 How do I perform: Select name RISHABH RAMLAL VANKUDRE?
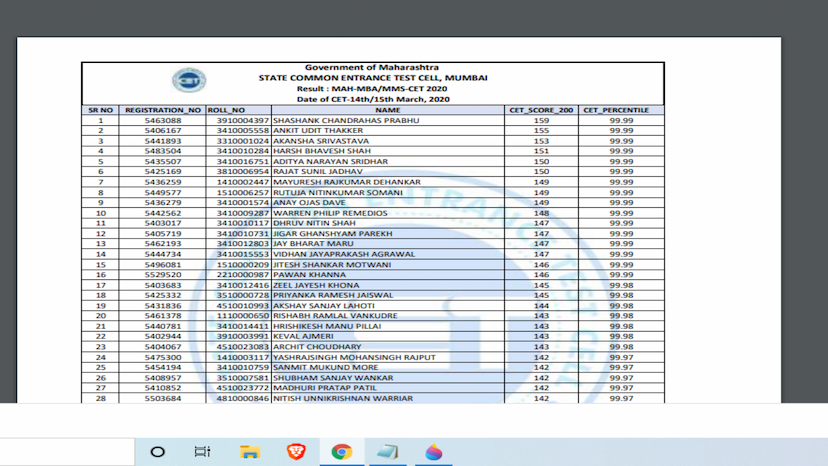pos(335,316)
